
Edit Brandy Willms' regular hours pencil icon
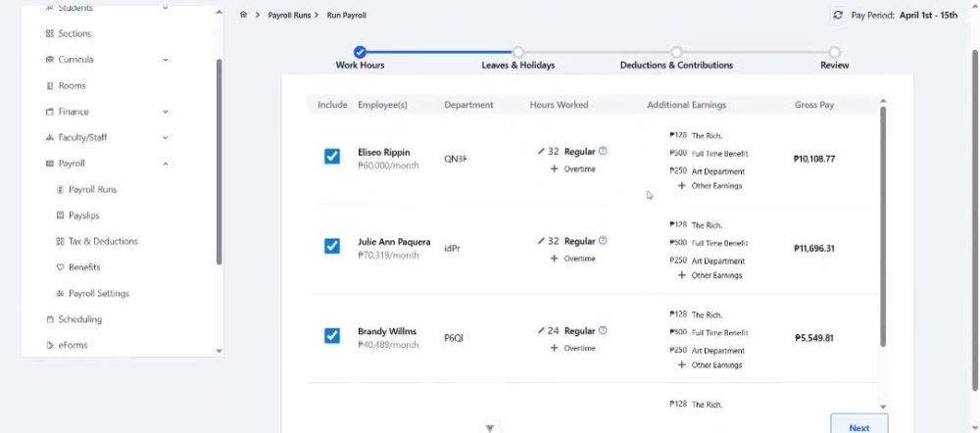click(x=541, y=330)
